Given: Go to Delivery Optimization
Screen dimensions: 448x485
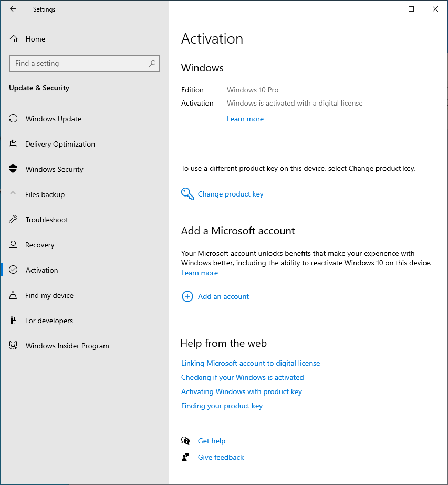Looking at the screenshot, I should (x=60, y=144).
